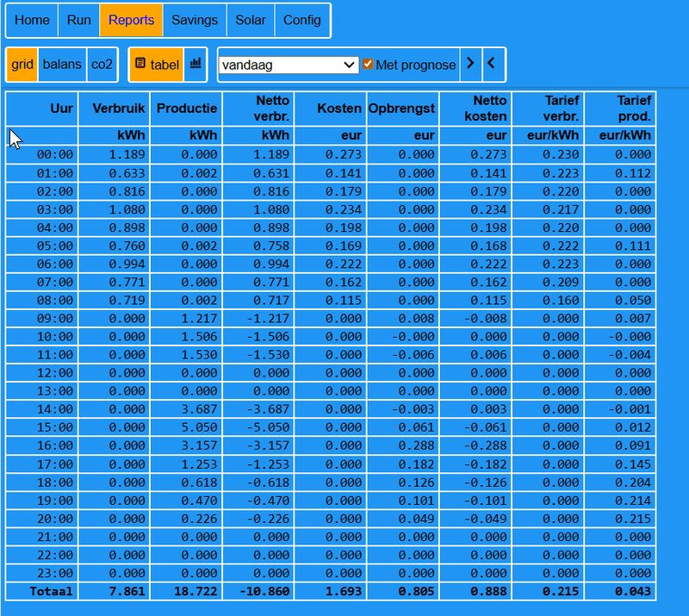Click the next period right arrow
Viewport: 689px width, 616px height.
pyautogui.click(x=470, y=64)
